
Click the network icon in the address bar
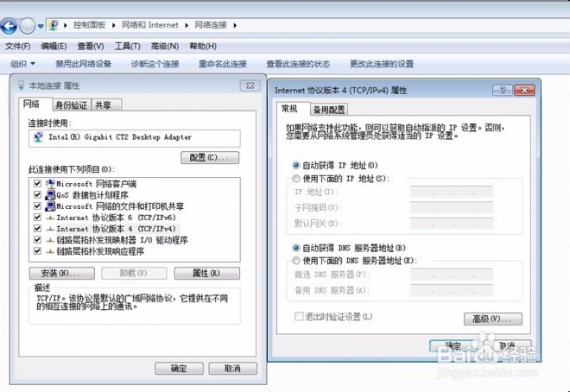pyautogui.click(x=54, y=25)
